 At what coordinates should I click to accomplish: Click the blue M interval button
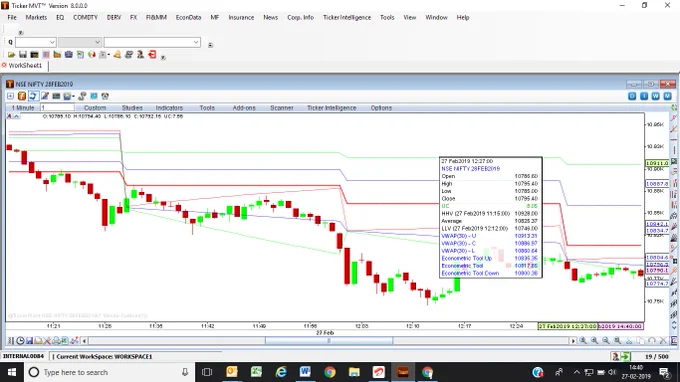(x=667, y=96)
